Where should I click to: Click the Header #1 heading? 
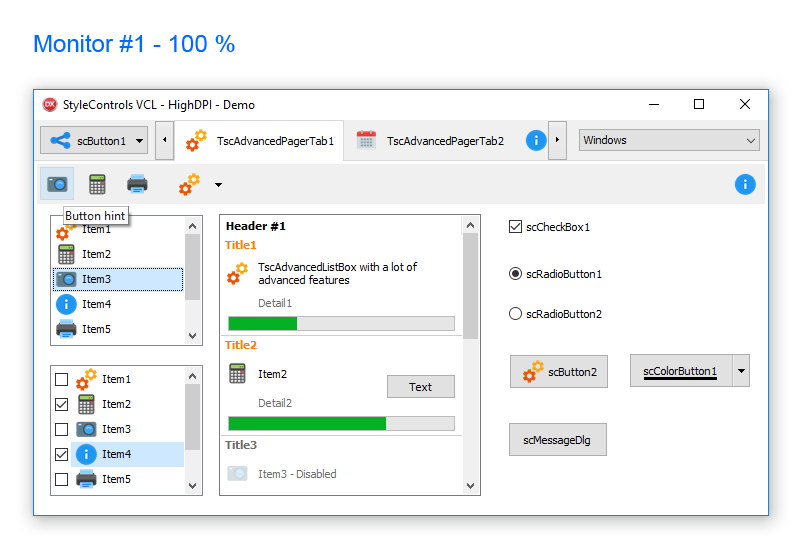(256, 226)
